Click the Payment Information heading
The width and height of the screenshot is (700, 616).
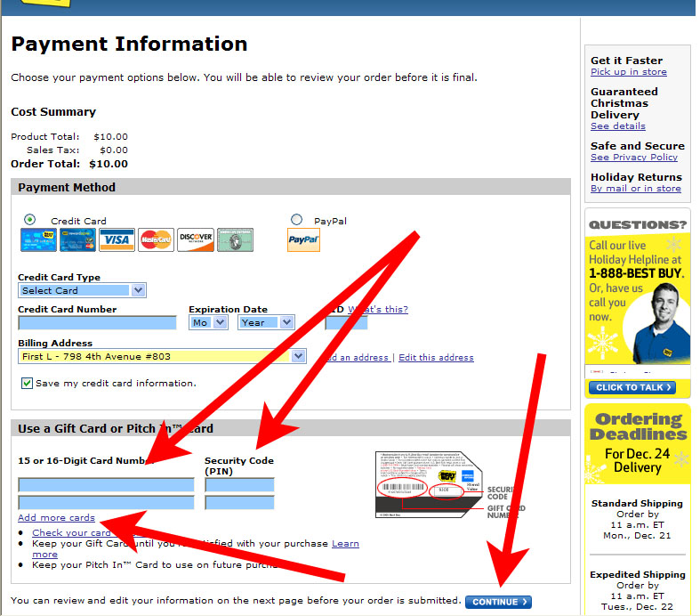coord(130,45)
